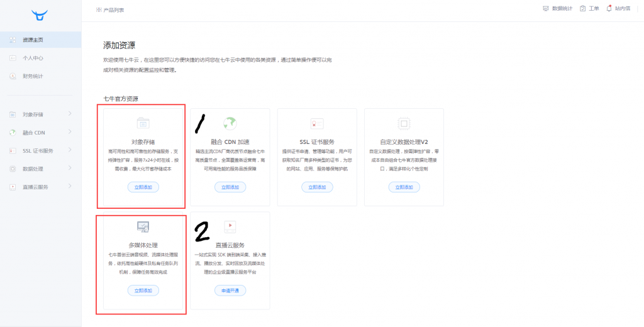
Task: Click the SSL 证书服务 sidebar icon
Action: click(x=13, y=151)
